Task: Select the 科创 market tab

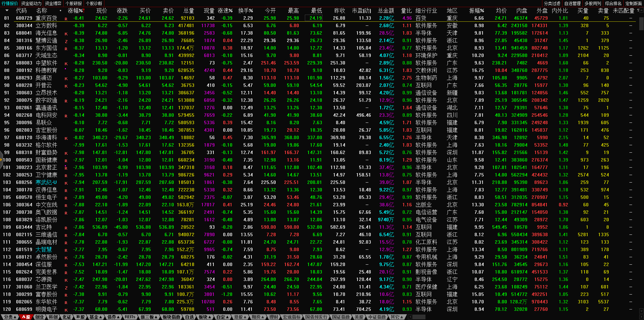Action: 53,317
